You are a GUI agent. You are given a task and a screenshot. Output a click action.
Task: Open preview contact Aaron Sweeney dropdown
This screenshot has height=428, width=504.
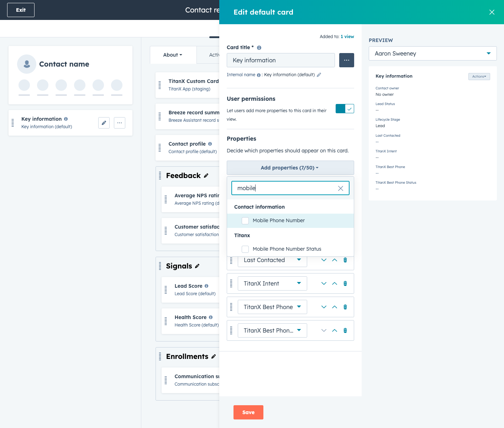click(x=433, y=53)
